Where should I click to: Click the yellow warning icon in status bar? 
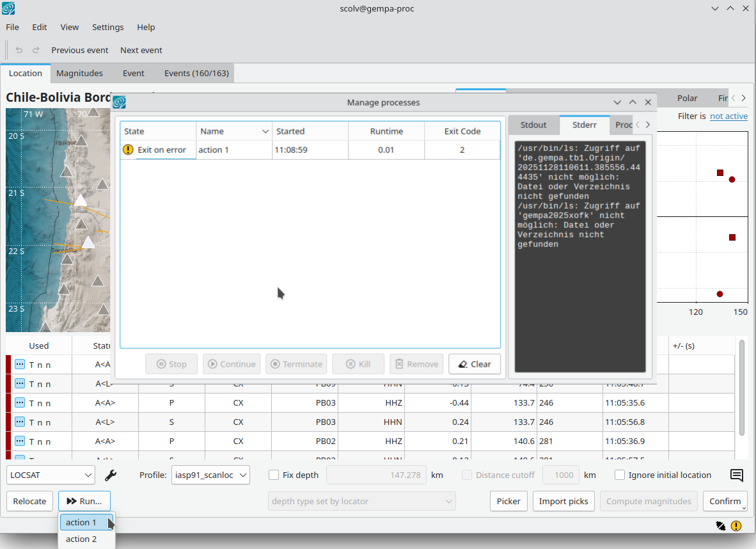click(736, 526)
